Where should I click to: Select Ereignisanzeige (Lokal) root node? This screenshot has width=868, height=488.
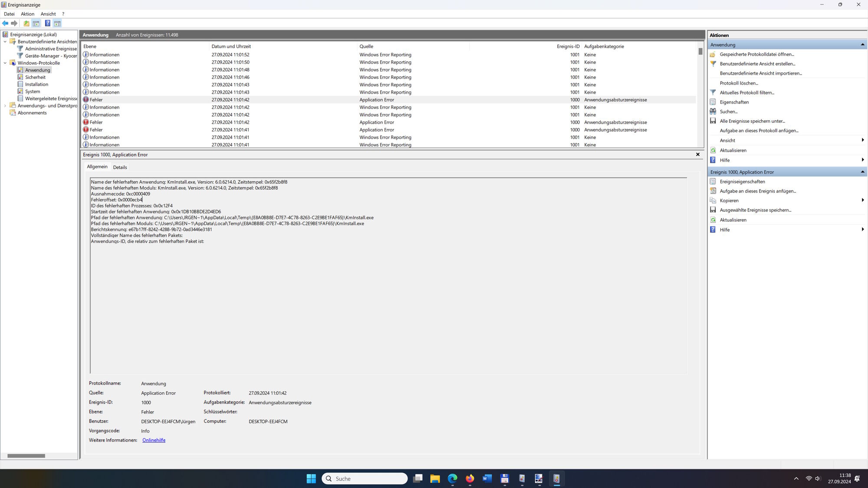[33, 34]
